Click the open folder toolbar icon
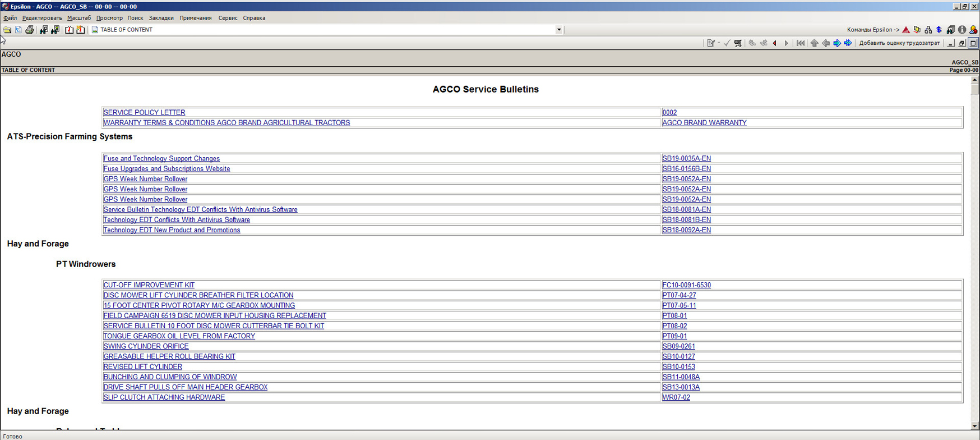Screen dimensions: 980x440 7,30
